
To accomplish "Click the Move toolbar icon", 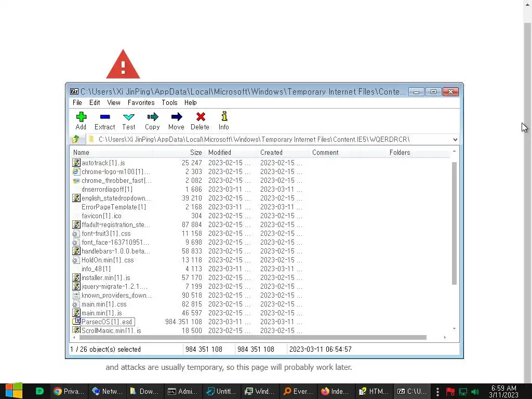I will (177, 117).
